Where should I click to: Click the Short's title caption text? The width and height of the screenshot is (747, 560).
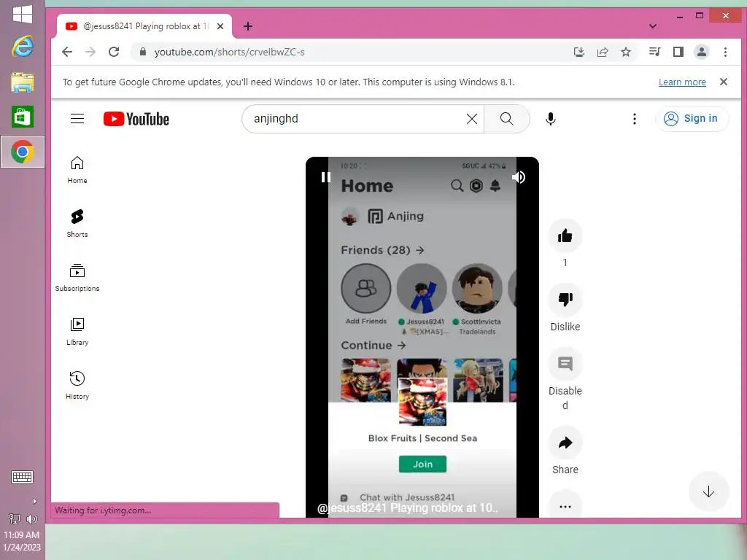(408, 508)
